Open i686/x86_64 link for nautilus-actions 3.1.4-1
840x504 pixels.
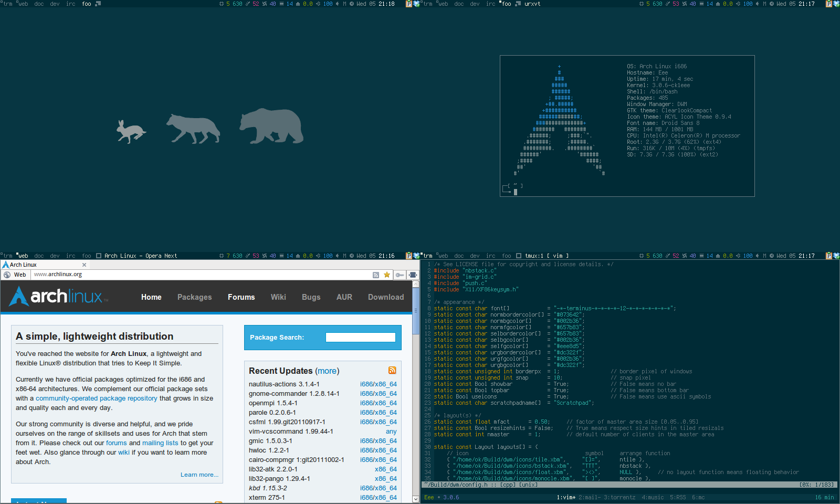379,384
